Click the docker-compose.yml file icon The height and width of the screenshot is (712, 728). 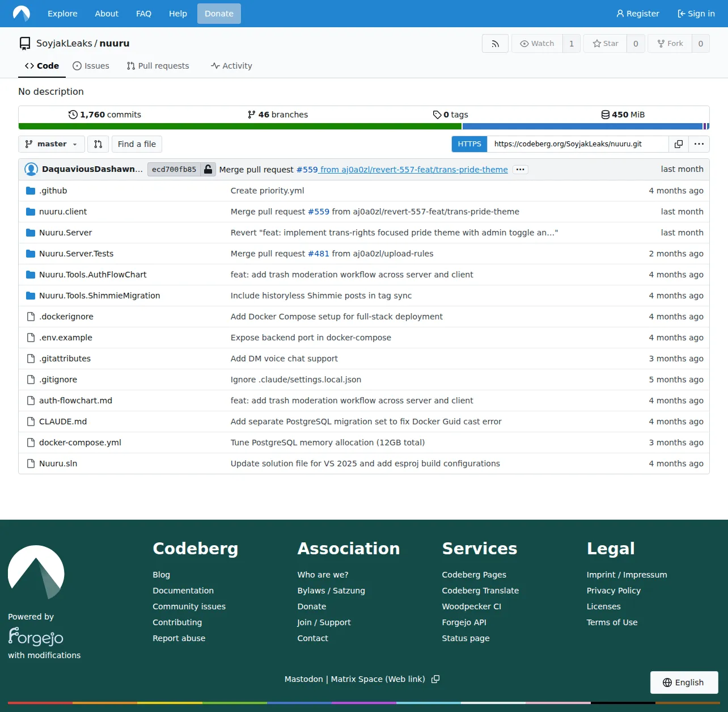click(31, 443)
